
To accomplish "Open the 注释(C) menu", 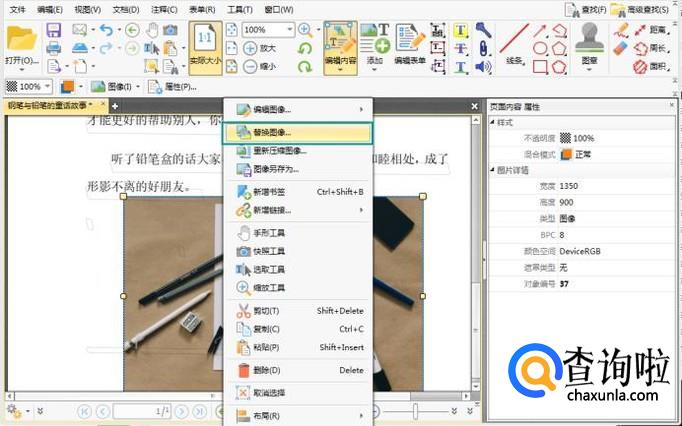I will (164, 9).
